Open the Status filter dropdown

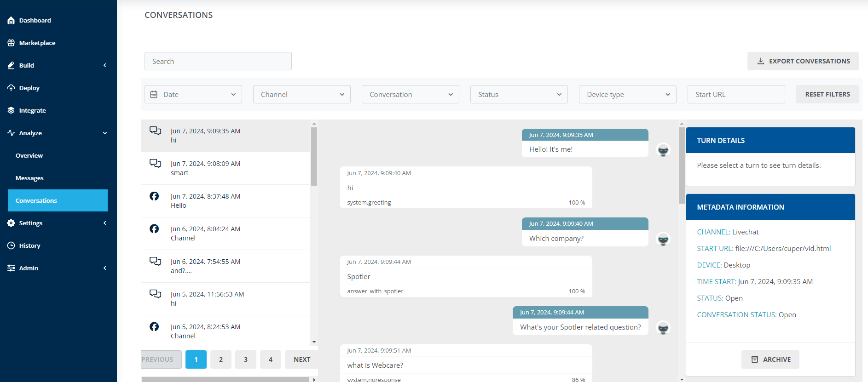pos(519,94)
